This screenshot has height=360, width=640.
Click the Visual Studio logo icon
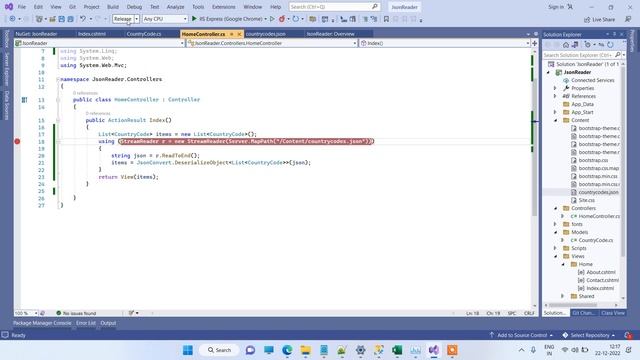click(x=9, y=7)
